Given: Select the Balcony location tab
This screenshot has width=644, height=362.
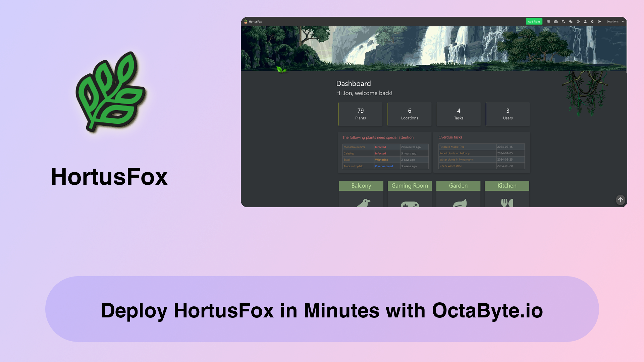Looking at the screenshot, I should (361, 186).
